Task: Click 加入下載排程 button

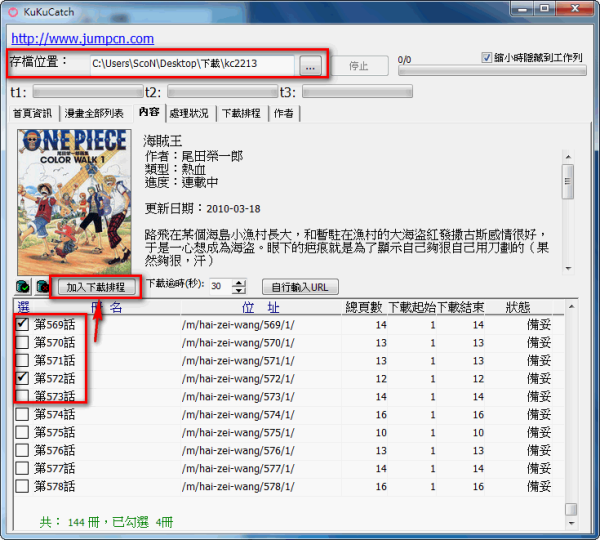Action: [96, 287]
